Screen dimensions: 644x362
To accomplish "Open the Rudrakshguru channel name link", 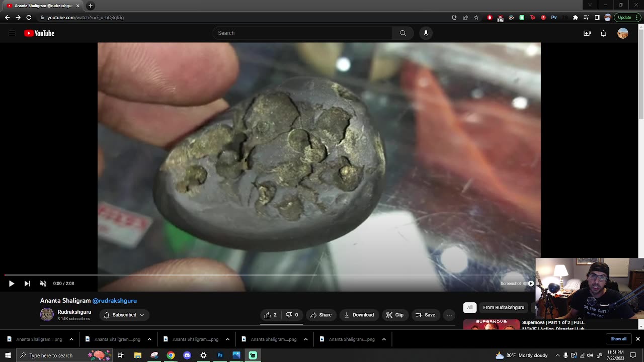I will click(x=74, y=312).
